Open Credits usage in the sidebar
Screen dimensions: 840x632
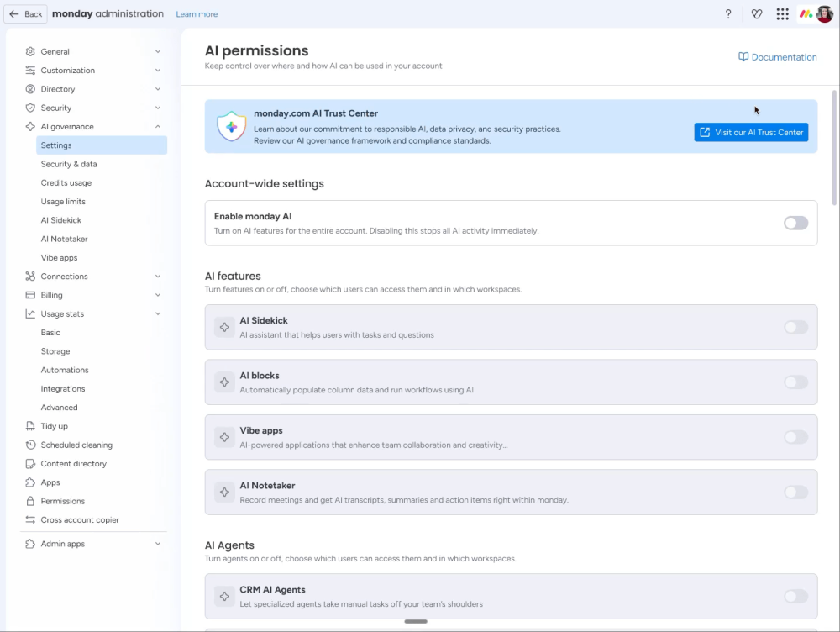66,183
